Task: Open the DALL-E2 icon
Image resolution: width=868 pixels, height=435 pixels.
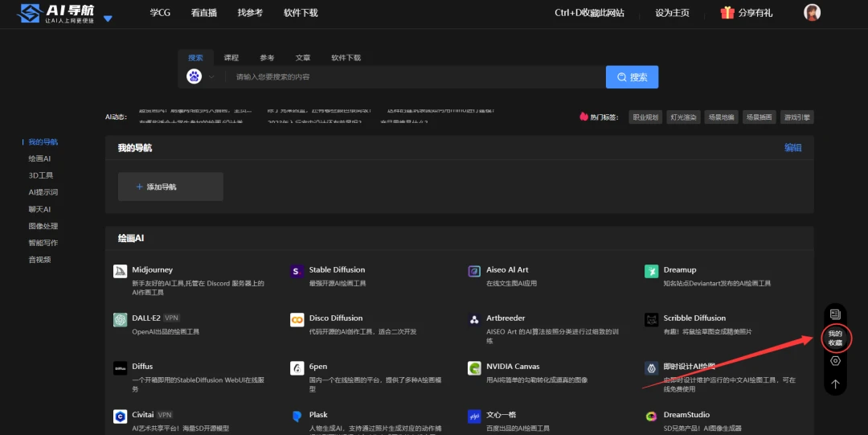Action: [x=120, y=320]
